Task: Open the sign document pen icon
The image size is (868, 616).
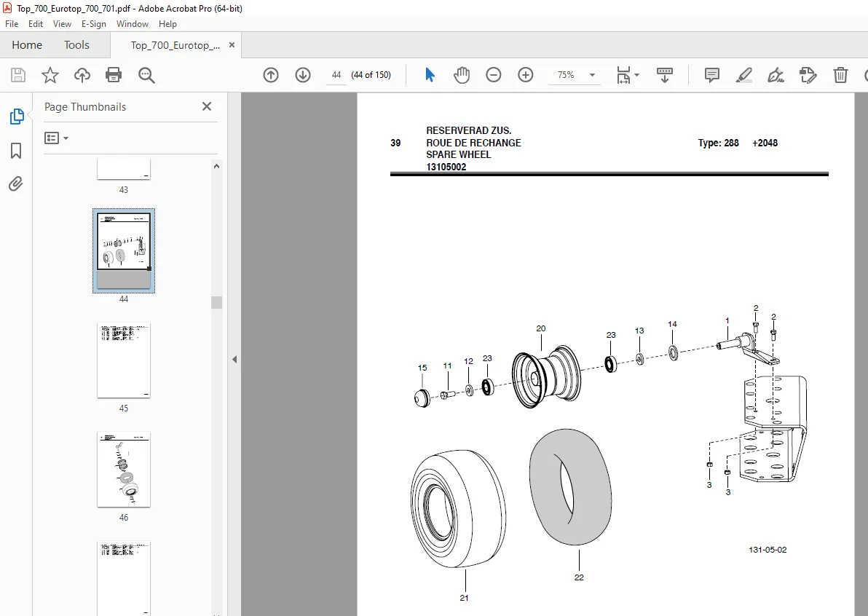Action: pos(776,75)
